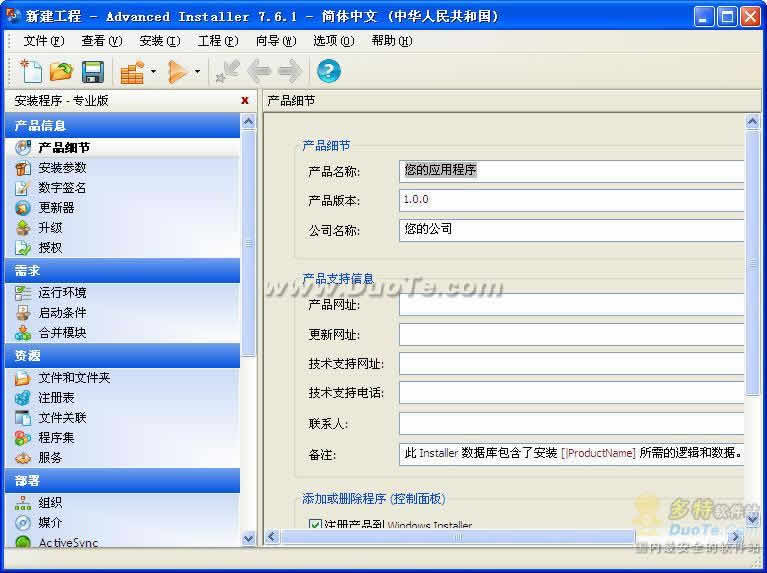Click the 备注 input field
Viewport: 767px width, 573px height.
[571, 454]
